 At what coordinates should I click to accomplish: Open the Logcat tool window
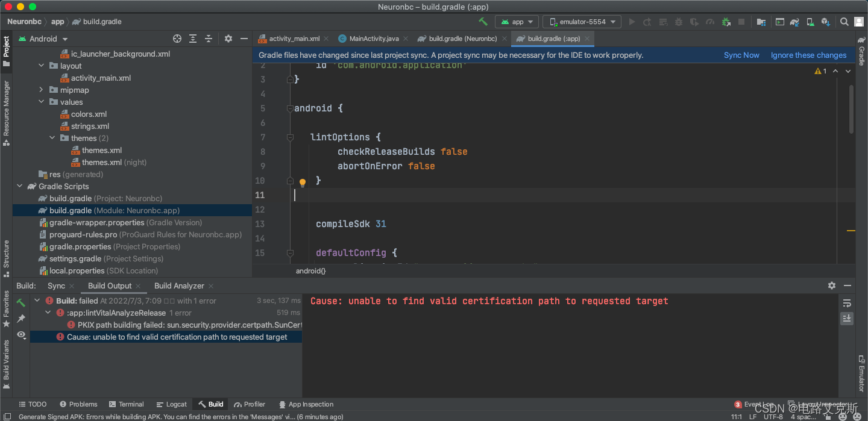pos(172,404)
